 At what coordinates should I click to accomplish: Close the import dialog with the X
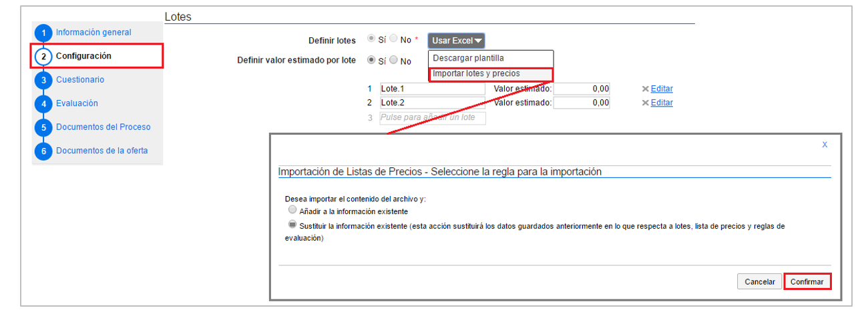point(825,144)
